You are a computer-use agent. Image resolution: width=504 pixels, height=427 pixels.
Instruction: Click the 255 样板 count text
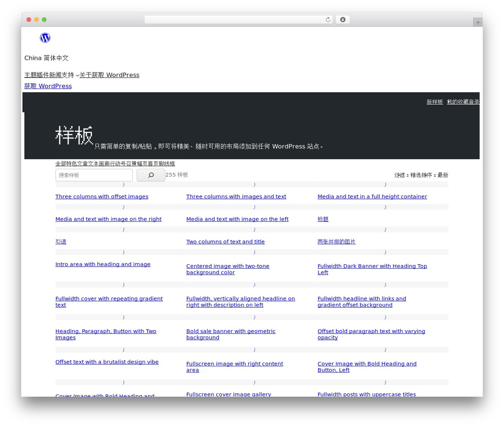[177, 175]
